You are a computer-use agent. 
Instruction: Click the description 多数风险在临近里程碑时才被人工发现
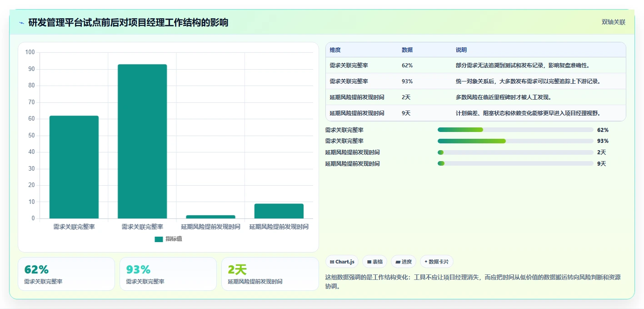click(504, 97)
